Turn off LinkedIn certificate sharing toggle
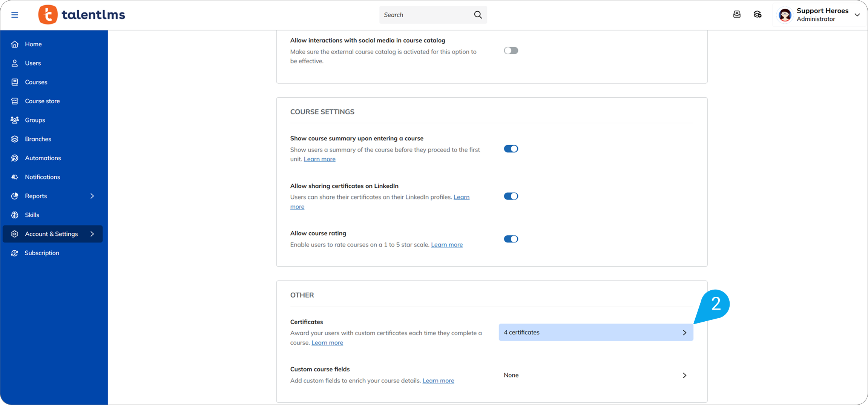This screenshot has height=405, width=868. 511,196
